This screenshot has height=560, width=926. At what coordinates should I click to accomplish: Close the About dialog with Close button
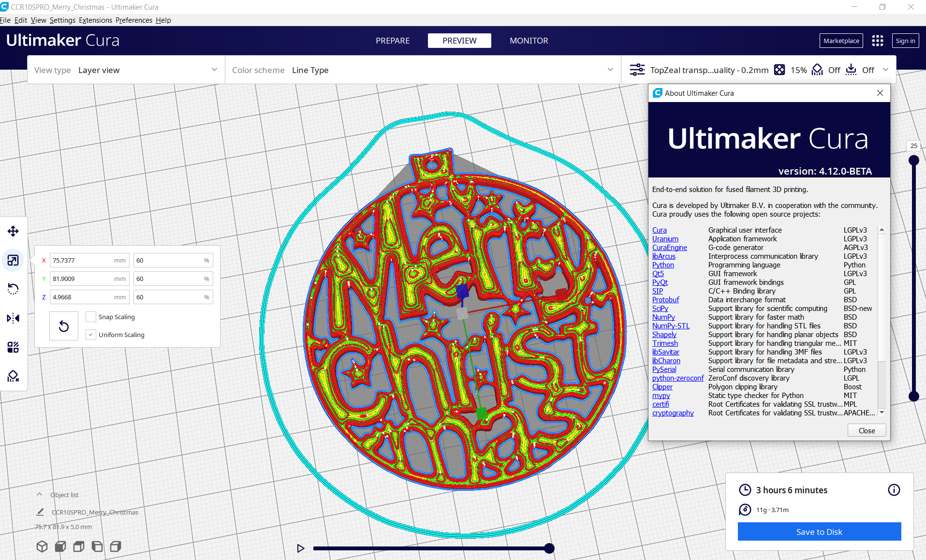point(867,430)
